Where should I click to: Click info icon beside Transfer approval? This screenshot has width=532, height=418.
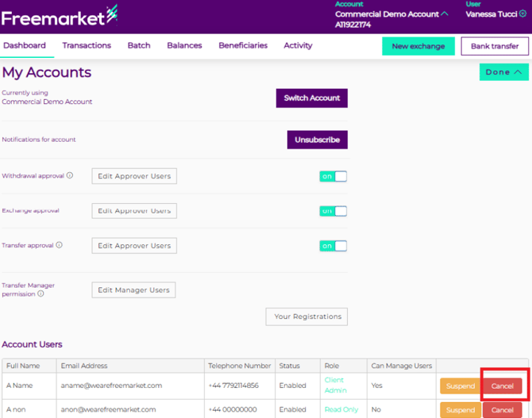59,245
